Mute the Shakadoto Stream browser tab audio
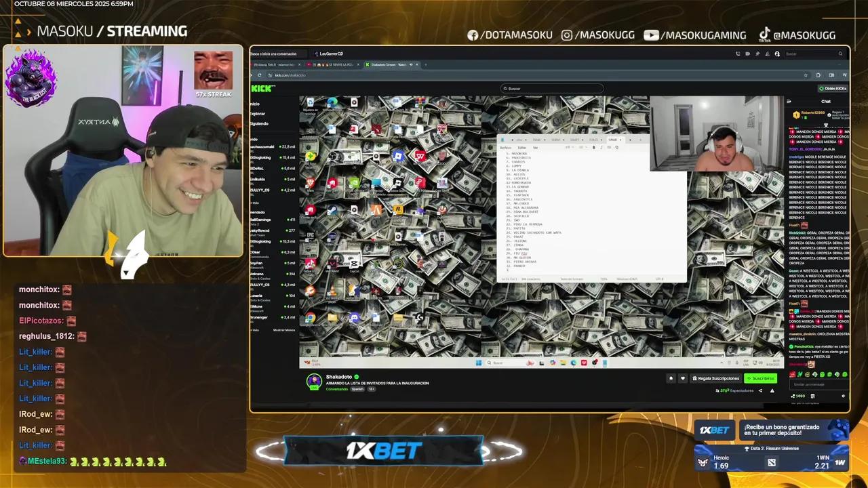868x488 pixels. click(x=410, y=64)
